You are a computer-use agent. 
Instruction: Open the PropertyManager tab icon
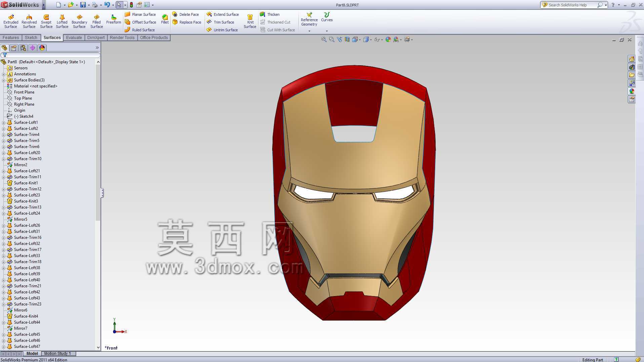point(14,48)
